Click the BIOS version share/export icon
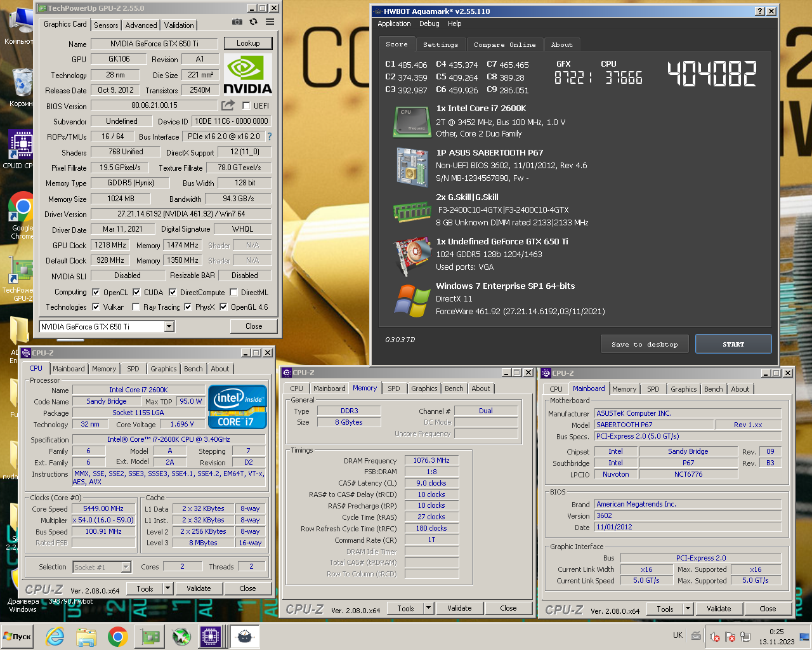Screen dimensions: 812x650 pyautogui.click(x=228, y=105)
